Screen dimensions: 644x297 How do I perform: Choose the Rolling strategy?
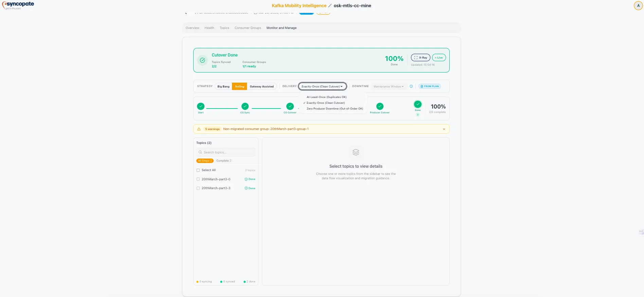pos(239,86)
